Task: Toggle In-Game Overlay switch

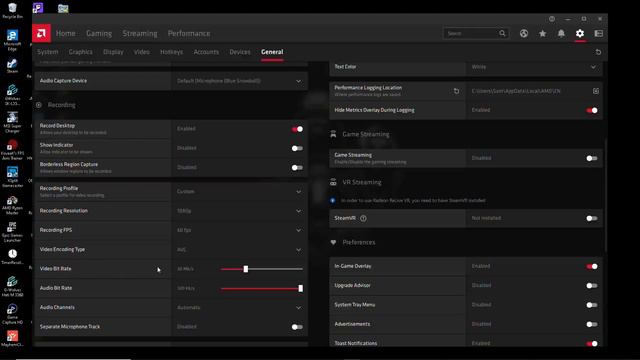Action: [x=592, y=267]
